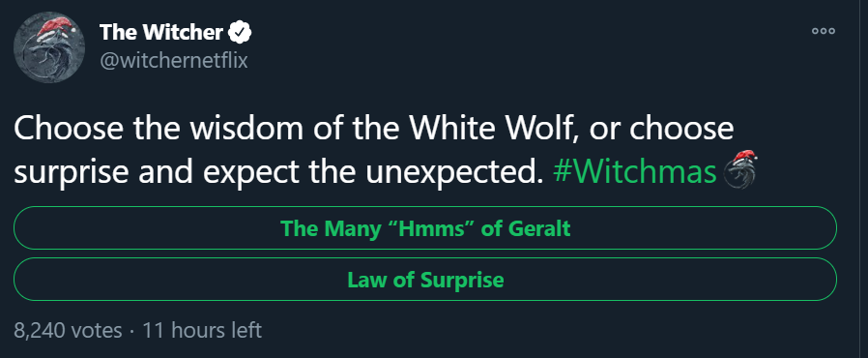Click the 8,240 votes count

tap(68, 331)
